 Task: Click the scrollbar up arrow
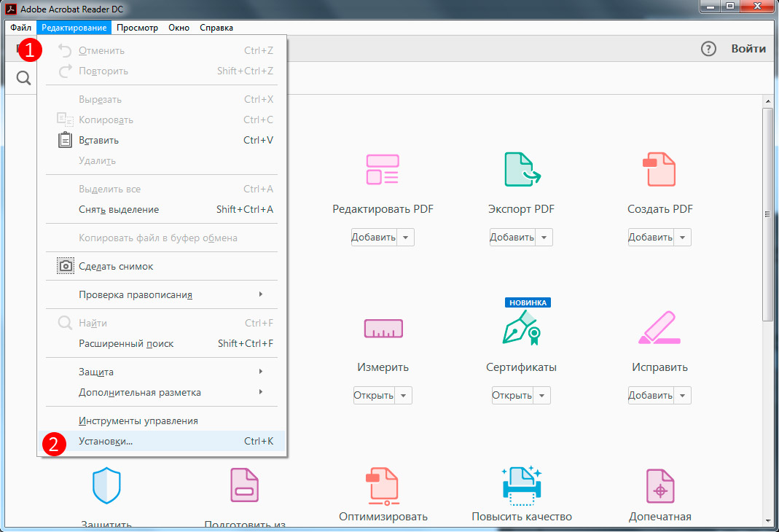767,101
